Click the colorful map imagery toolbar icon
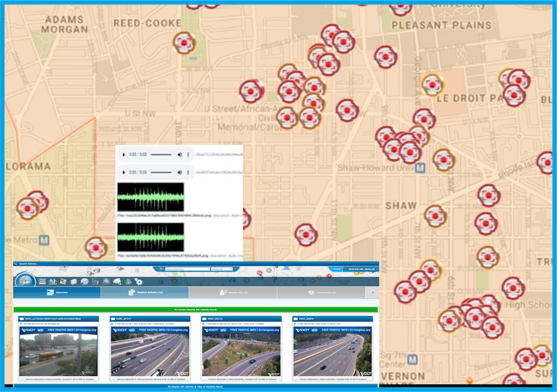Image resolution: width=557 pixels, height=392 pixels. pos(63,282)
